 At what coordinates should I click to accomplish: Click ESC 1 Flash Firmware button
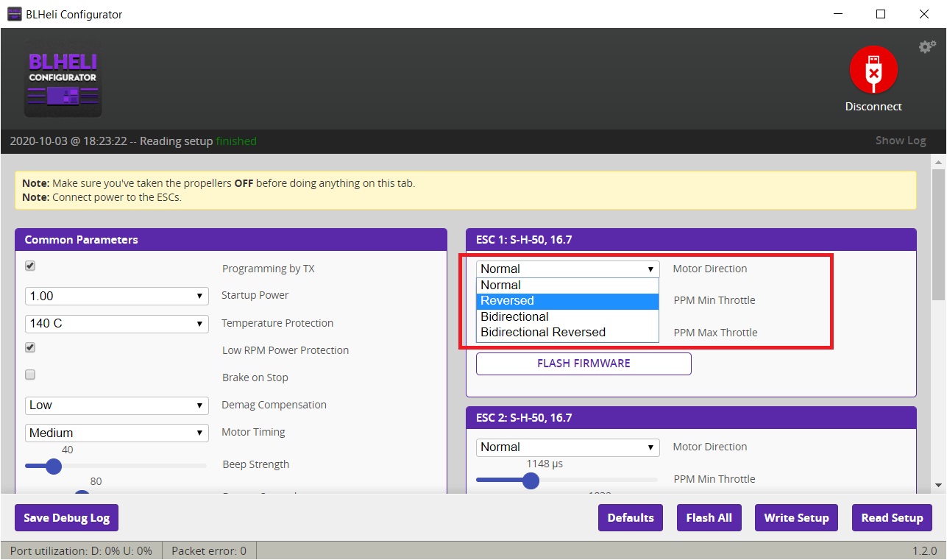click(x=584, y=364)
